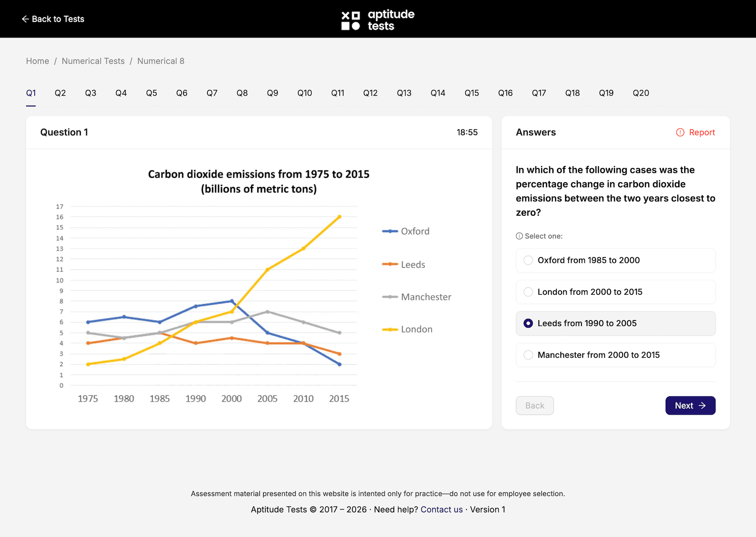Click the London legend marker
This screenshot has width=756, height=537.
pyautogui.click(x=390, y=329)
